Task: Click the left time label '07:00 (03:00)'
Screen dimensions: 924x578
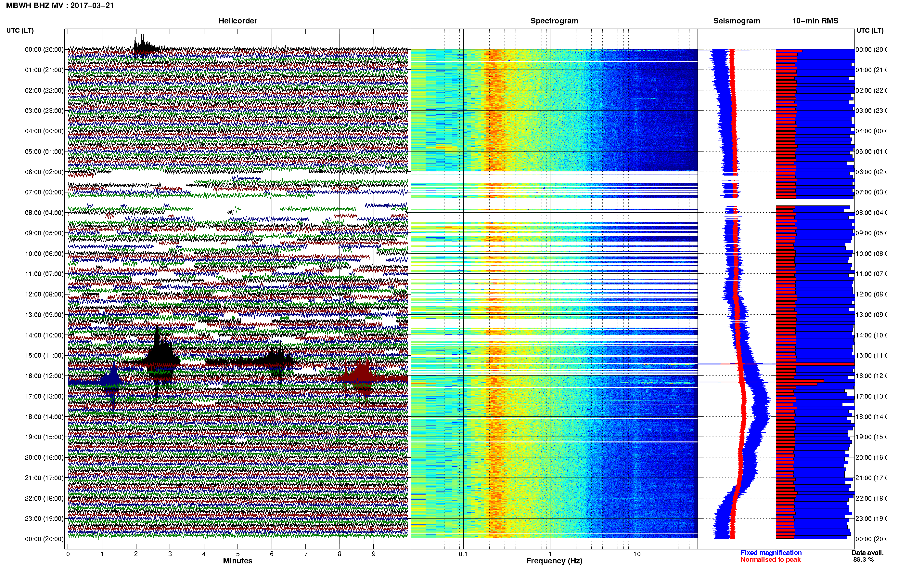Action: [44, 192]
